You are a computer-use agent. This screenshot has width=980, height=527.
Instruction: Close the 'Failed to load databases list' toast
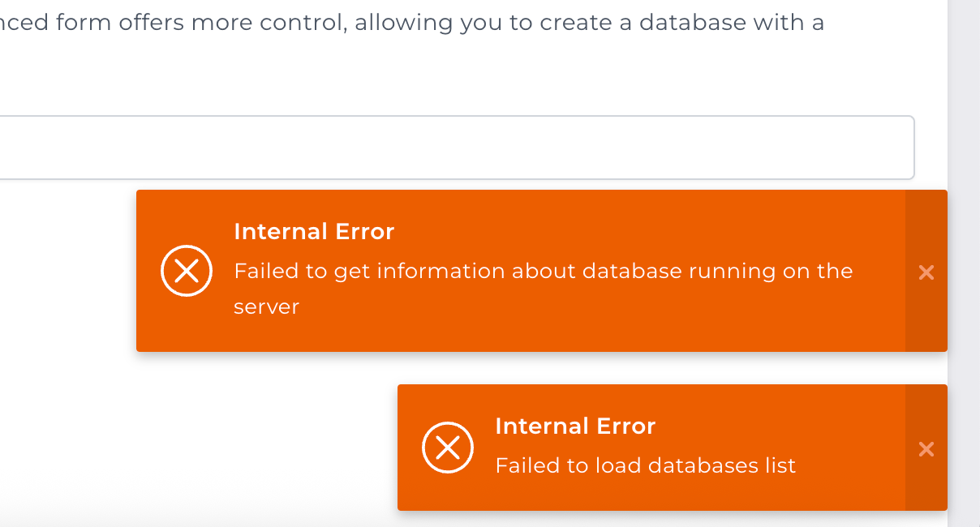(x=926, y=449)
